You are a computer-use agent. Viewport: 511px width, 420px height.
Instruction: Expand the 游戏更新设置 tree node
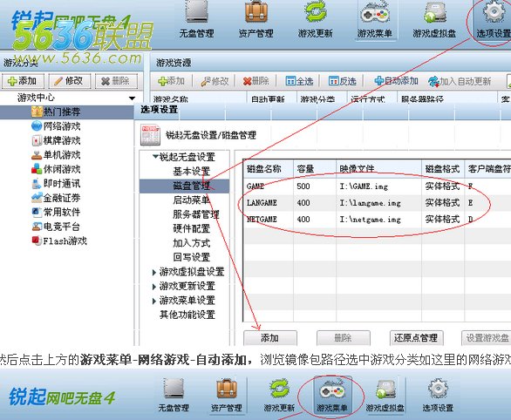coord(154,287)
